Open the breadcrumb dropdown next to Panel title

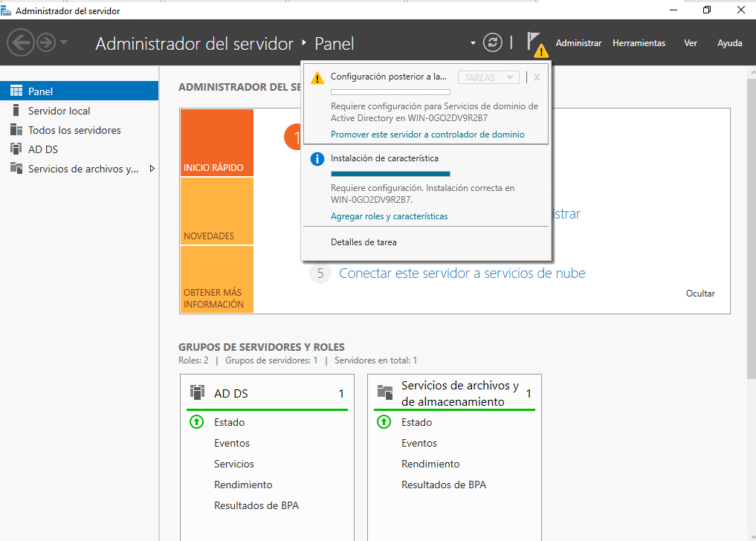pos(471,43)
